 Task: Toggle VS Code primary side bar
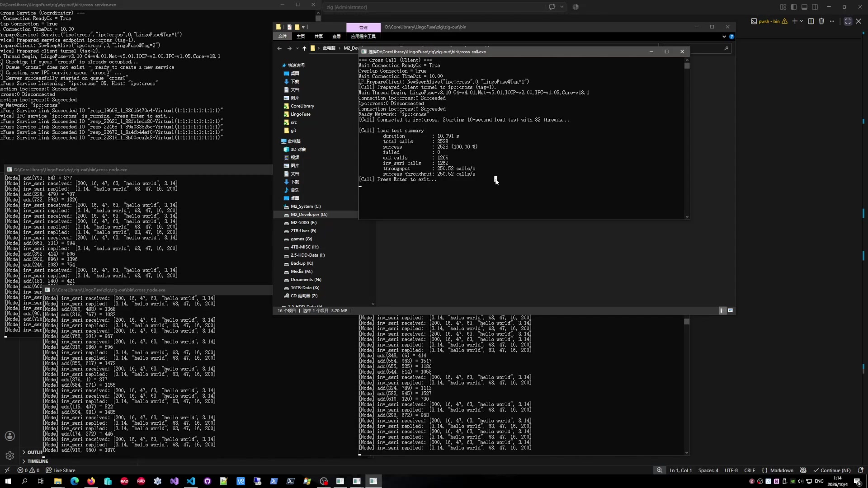[x=794, y=7]
